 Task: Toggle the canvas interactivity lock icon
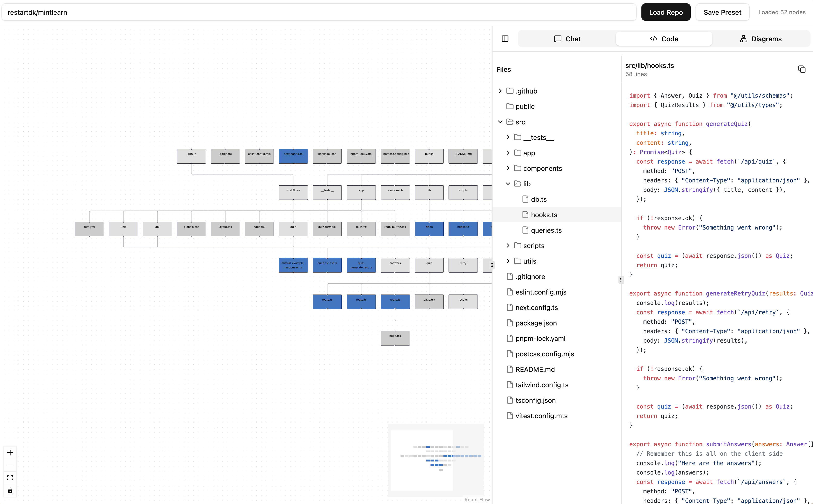coord(10,490)
